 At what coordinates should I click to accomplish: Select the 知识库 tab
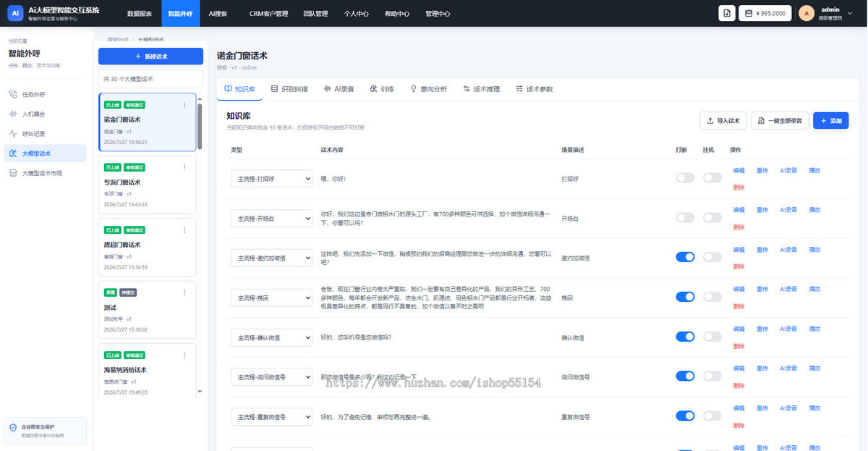pos(239,89)
